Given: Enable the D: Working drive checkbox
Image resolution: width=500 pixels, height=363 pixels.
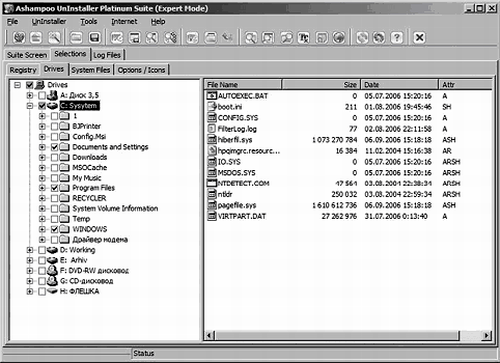Looking at the screenshot, I should pos(42,250).
